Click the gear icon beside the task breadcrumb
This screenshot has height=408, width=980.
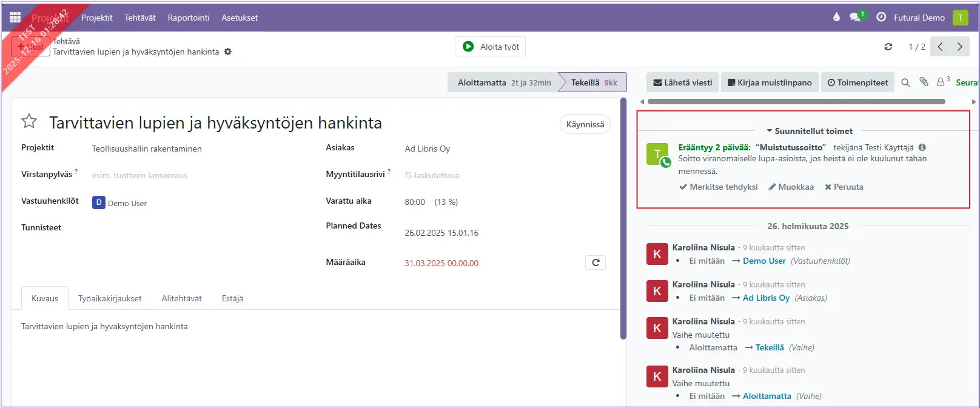(x=228, y=52)
